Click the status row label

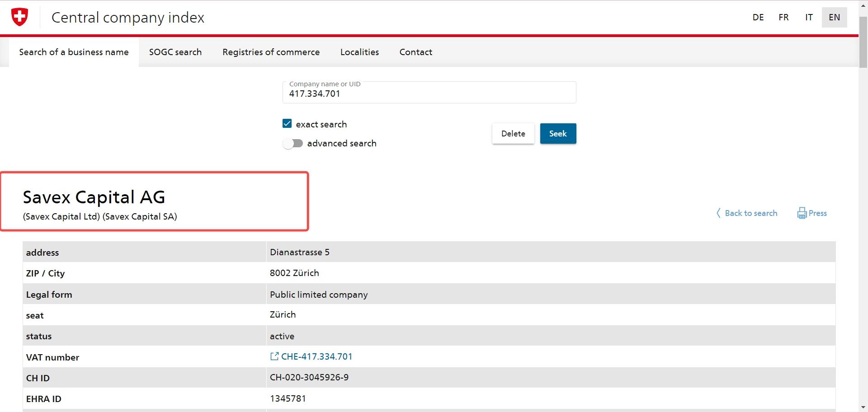[39, 336]
